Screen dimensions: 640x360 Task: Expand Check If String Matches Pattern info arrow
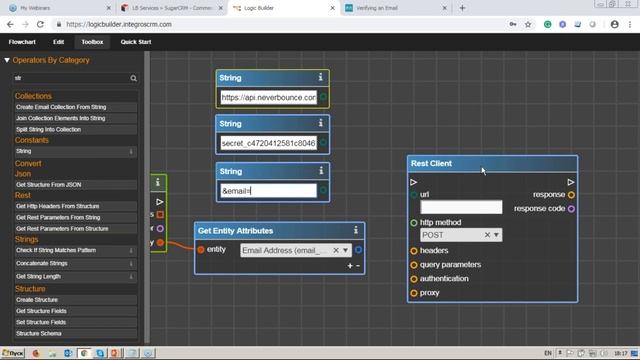click(x=131, y=251)
